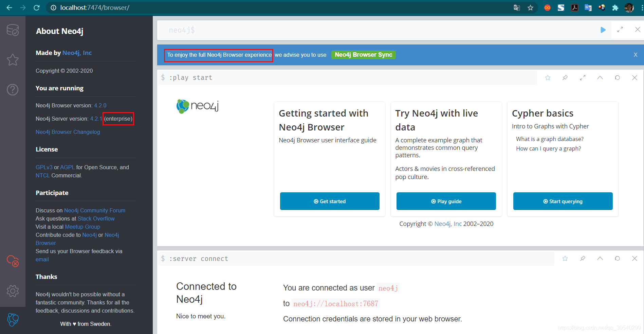
Task: Run the query with the play button
Action: click(603, 30)
